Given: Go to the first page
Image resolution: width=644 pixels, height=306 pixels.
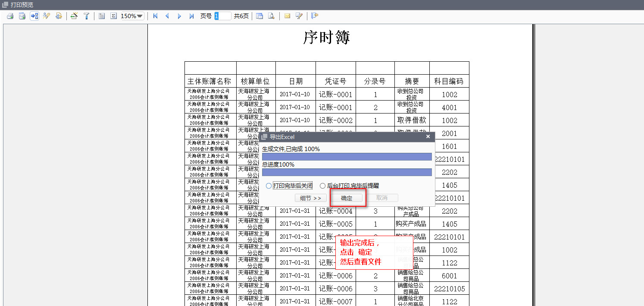Looking at the screenshot, I should point(155,16).
